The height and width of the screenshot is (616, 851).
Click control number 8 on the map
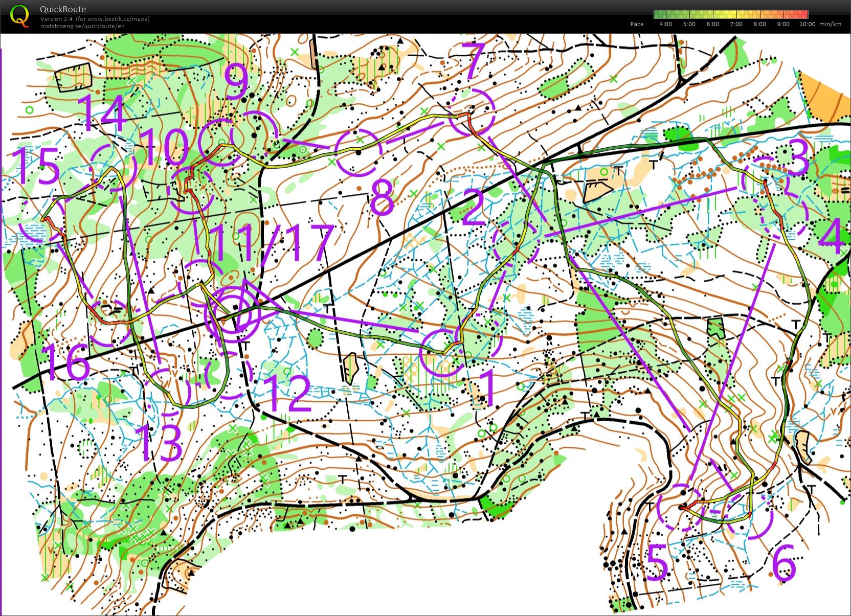pyautogui.click(x=383, y=197)
